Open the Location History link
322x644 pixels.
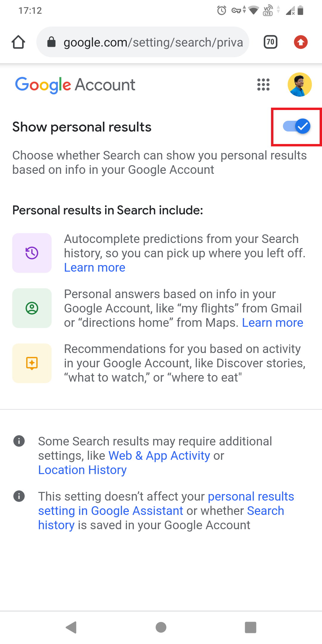tap(82, 470)
